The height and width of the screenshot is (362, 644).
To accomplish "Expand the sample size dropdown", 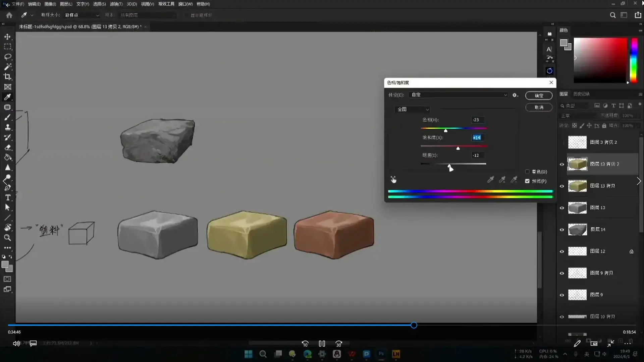I will (x=82, y=15).
